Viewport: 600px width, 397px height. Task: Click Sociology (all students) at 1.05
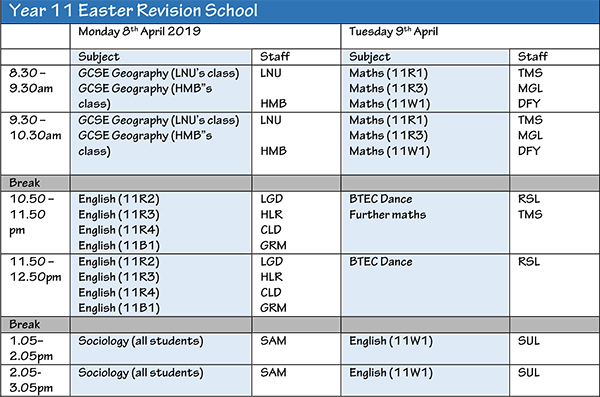tap(140, 341)
